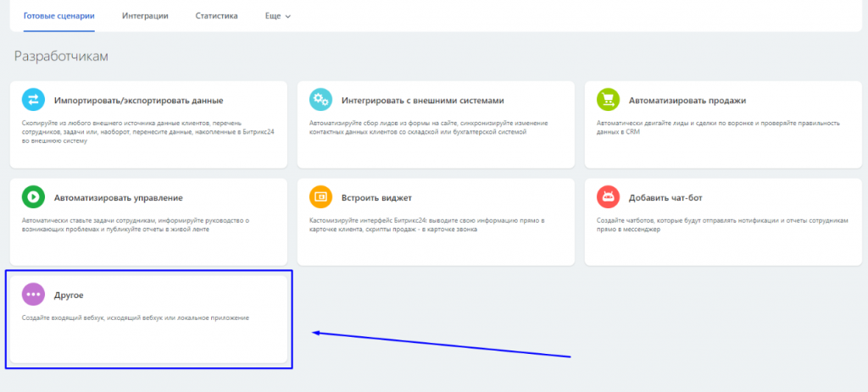Open Интегрировать с внешними системами scenario
This screenshot has height=392, width=868.
(422, 101)
